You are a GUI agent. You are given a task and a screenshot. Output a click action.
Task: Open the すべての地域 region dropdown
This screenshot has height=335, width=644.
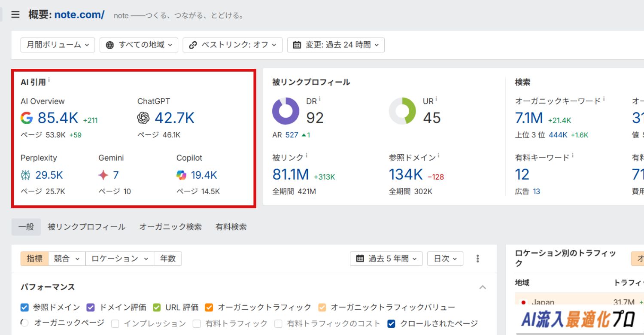[139, 45]
